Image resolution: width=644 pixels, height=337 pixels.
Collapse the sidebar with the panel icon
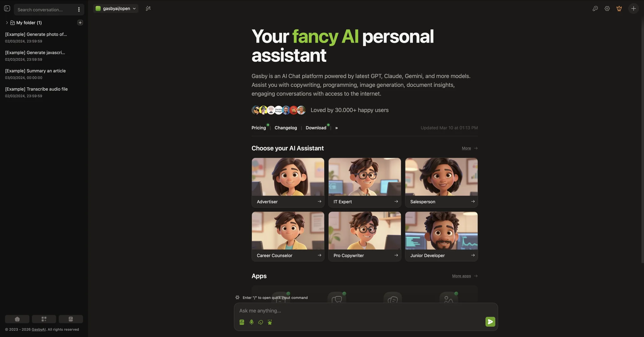[x=7, y=8]
